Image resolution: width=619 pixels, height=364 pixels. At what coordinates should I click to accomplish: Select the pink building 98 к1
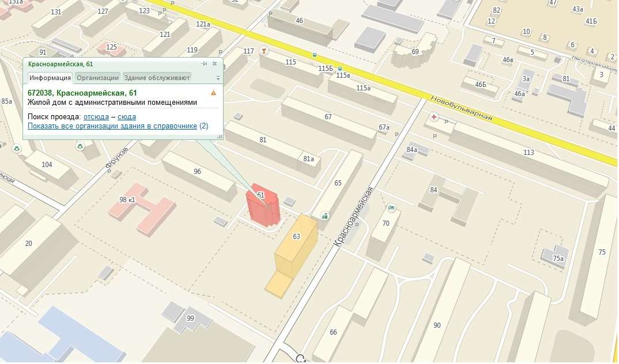[x=142, y=208]
